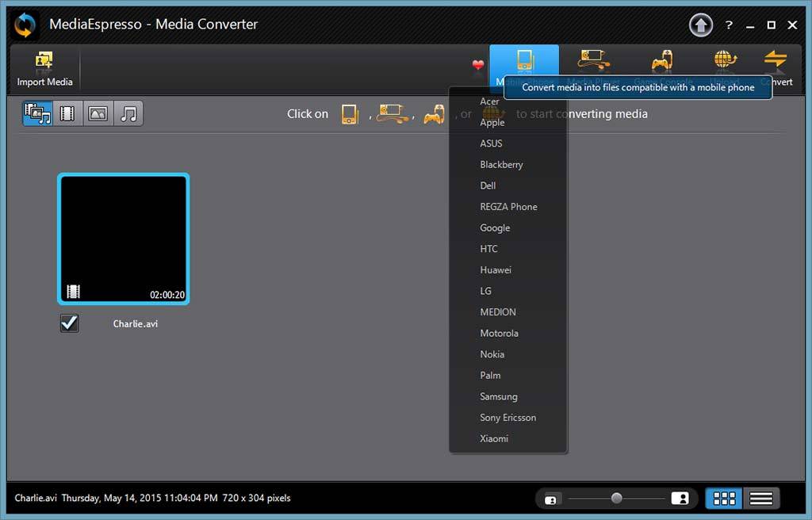Select the Charlie.avi video thumbnail

point(124,239)
